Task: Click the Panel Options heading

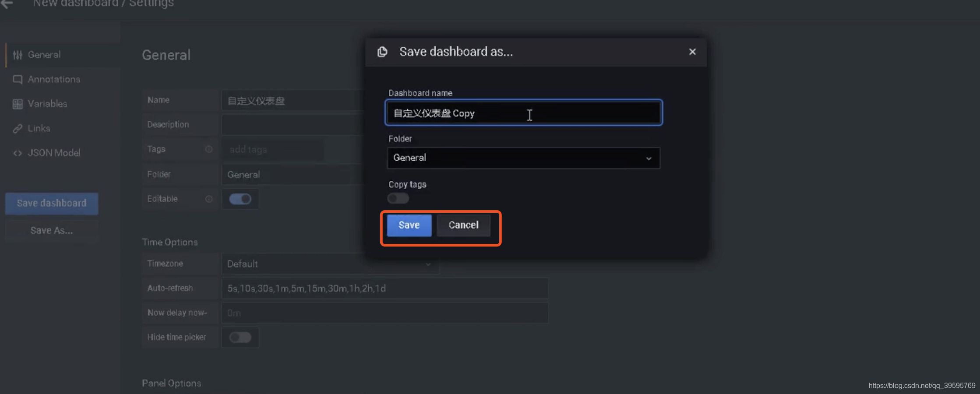Action: [172, 383]
